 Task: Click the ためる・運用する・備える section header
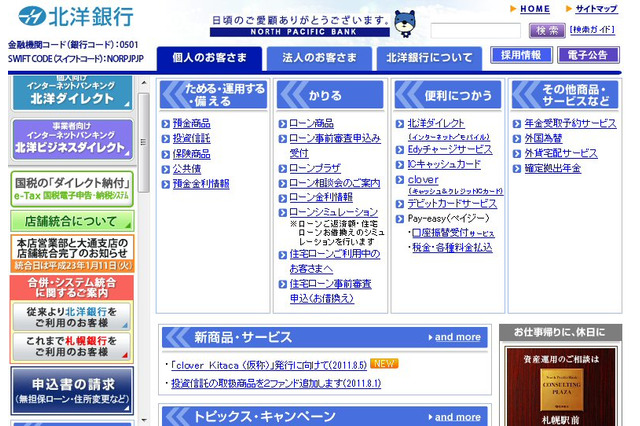click(x=213, y=95)
